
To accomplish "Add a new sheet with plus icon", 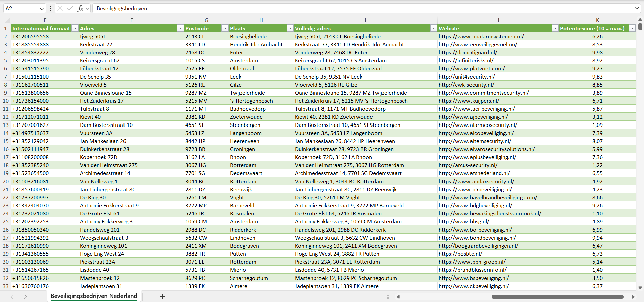I will (162, 297).
